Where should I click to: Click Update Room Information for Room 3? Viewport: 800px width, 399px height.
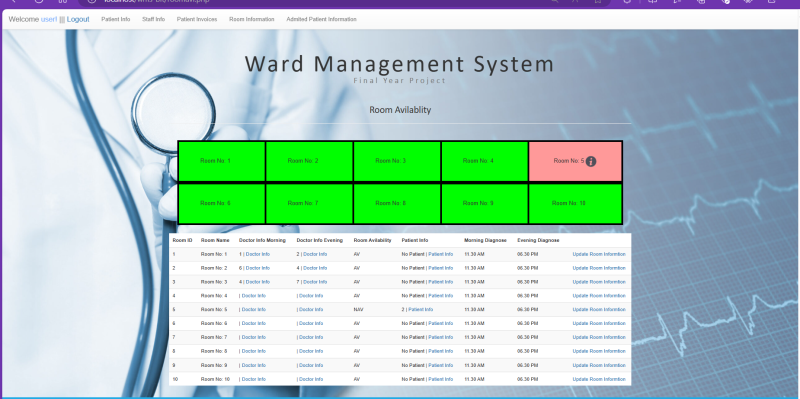coord(599,282)
